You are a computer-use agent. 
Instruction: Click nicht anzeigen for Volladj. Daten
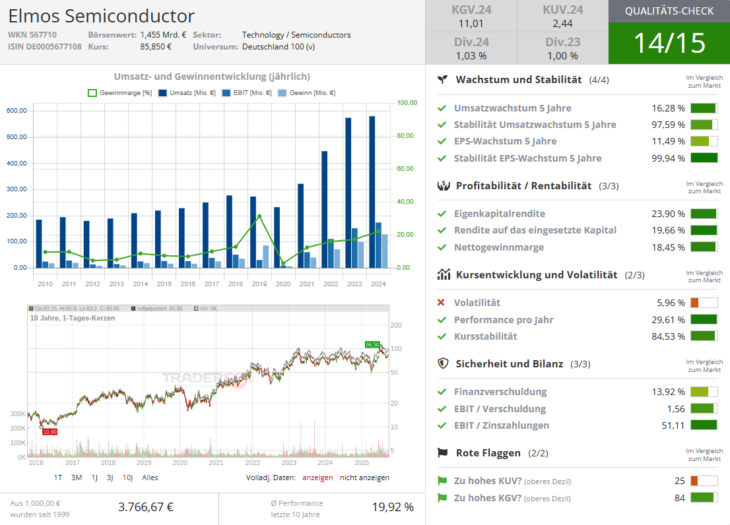coord(365,478)
